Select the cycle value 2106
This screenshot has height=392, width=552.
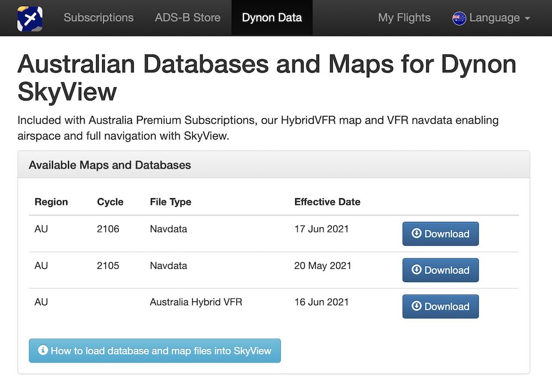click(108, 229)
